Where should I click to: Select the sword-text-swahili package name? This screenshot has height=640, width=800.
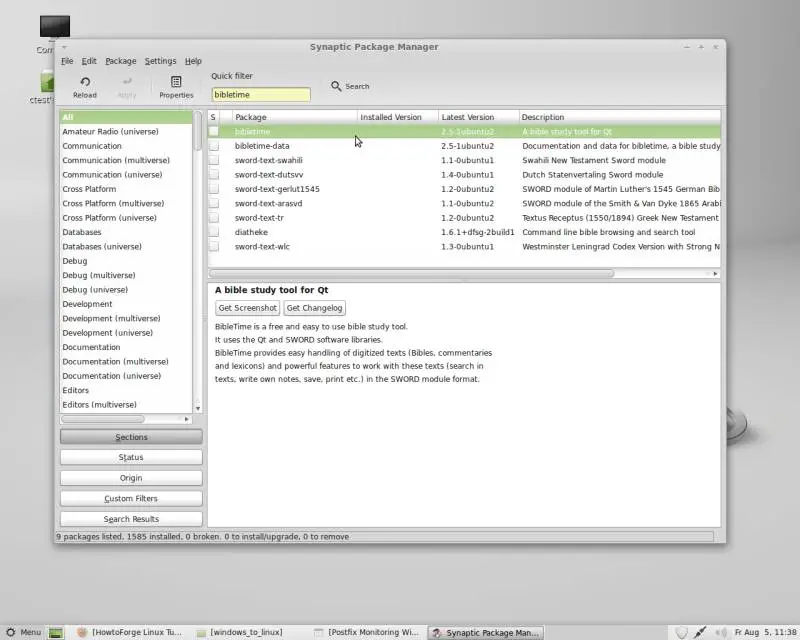click(x=268, y=160)
